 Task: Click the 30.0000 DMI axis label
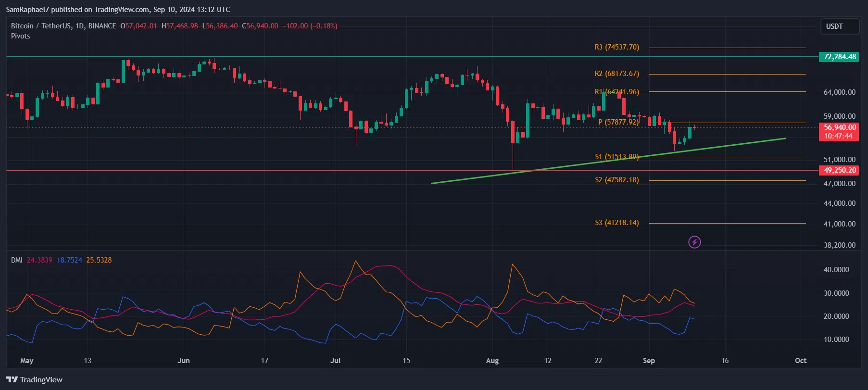(836, 293)
